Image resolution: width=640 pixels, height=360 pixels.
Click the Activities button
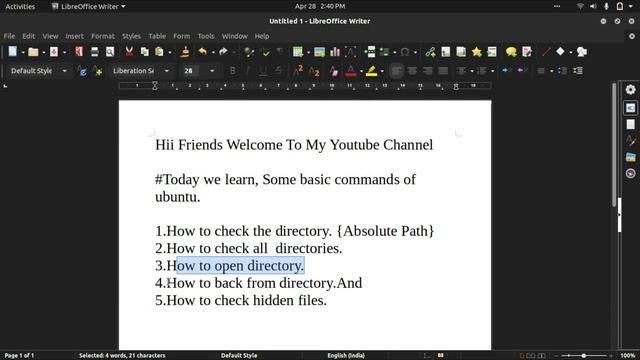click(x=20, y=7)
